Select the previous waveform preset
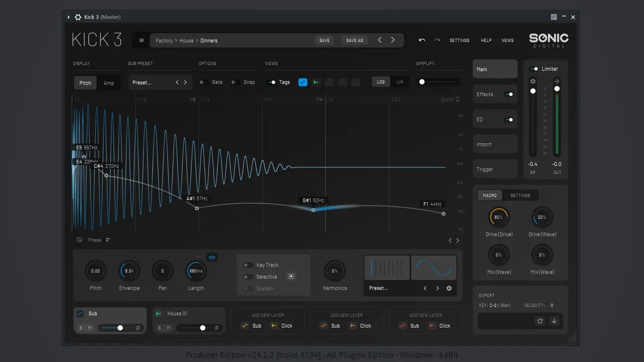This screenshot has width=644, height=362. pos(425,288)
